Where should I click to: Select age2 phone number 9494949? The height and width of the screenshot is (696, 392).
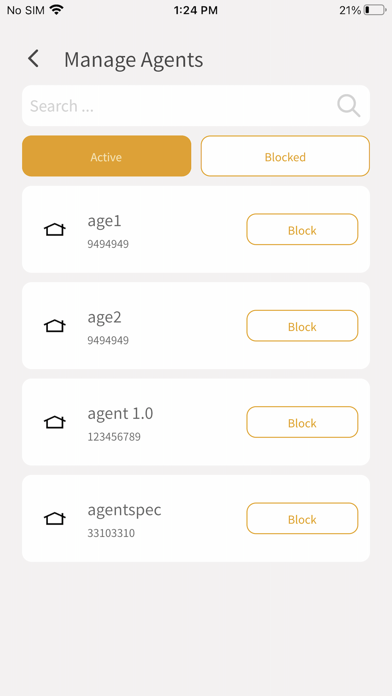[108, 340]
